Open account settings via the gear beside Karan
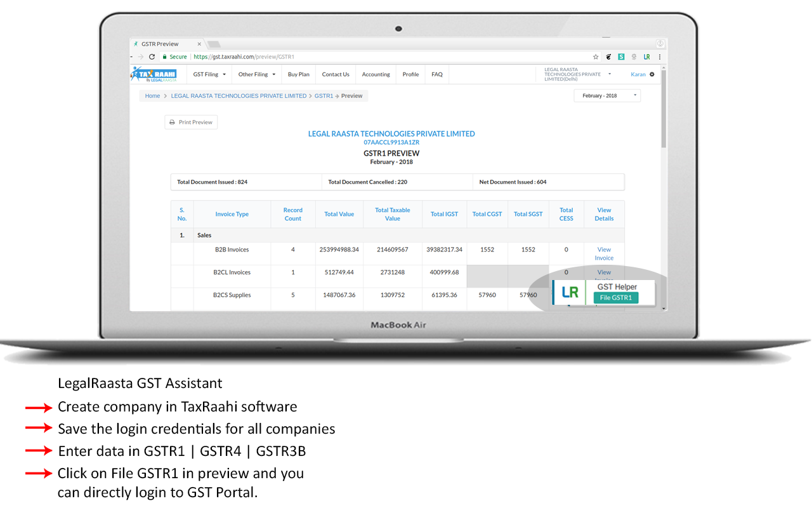812x508 pixels. click(652, 74)
